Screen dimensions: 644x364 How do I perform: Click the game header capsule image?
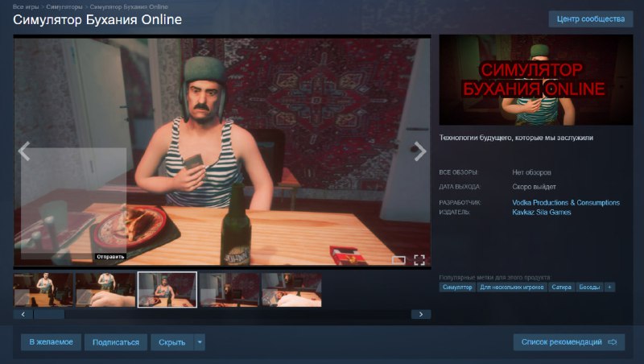536,80
